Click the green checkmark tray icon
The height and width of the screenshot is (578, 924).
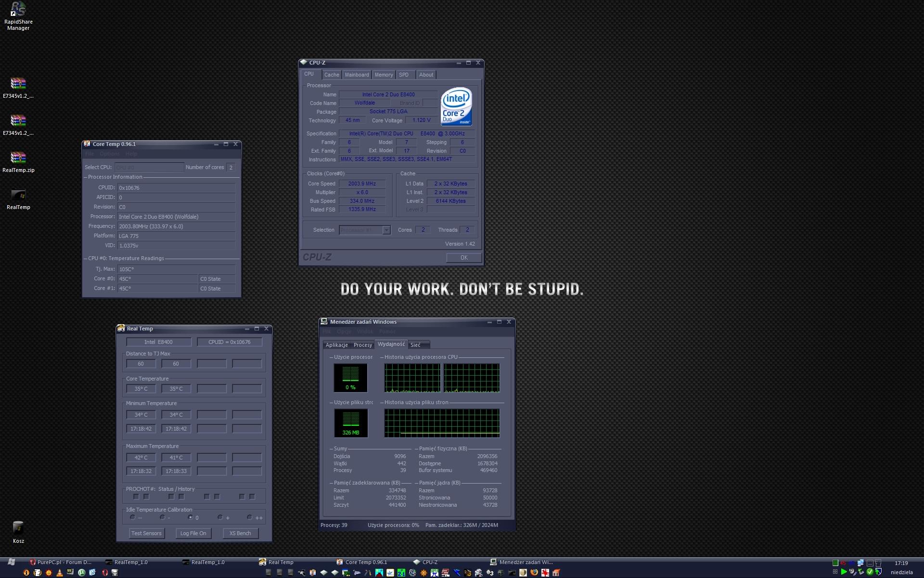click(x=870, y=572)
